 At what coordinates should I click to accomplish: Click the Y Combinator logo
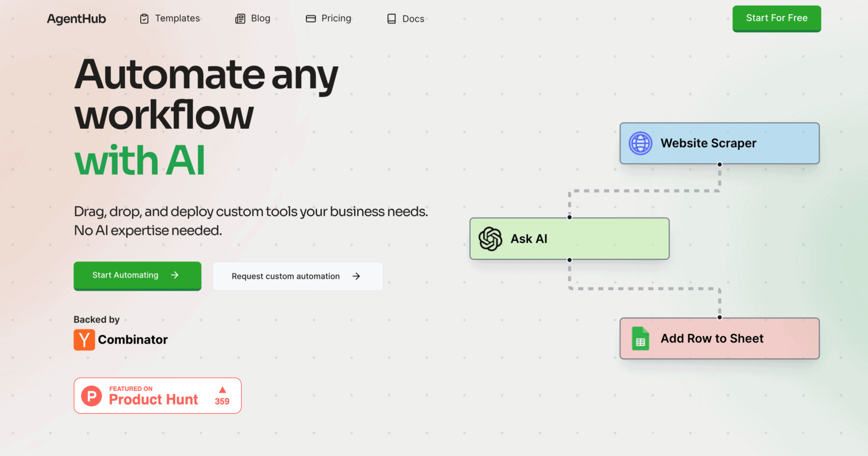pos(84,340)
